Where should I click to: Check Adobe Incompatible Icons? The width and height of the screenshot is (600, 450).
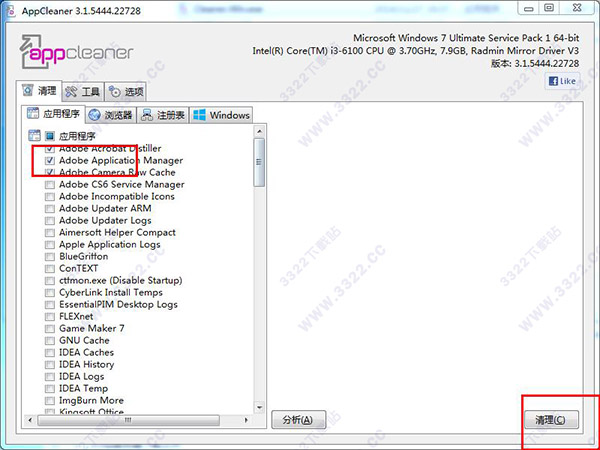50,197
